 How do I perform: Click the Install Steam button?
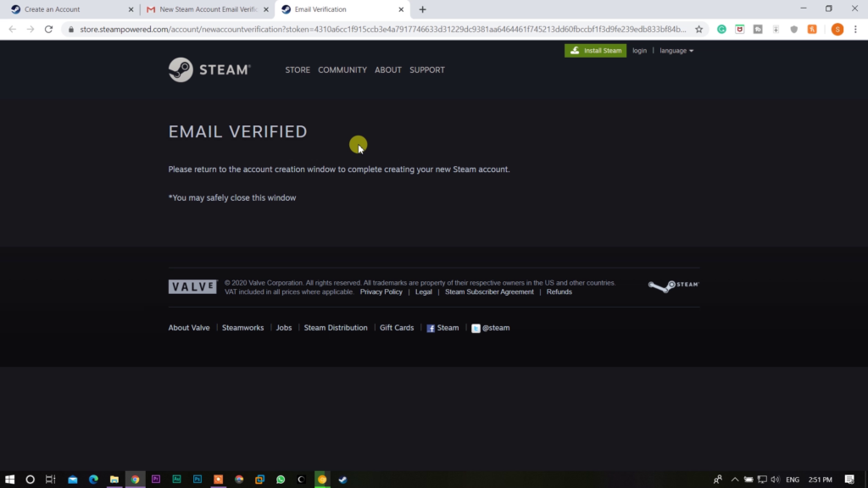click(596, 50)
